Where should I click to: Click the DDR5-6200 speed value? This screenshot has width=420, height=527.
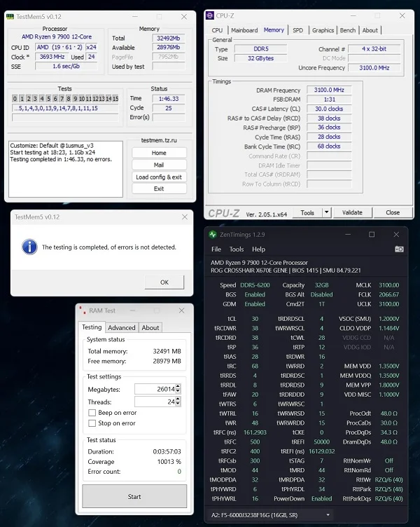[x=255, y=285]
